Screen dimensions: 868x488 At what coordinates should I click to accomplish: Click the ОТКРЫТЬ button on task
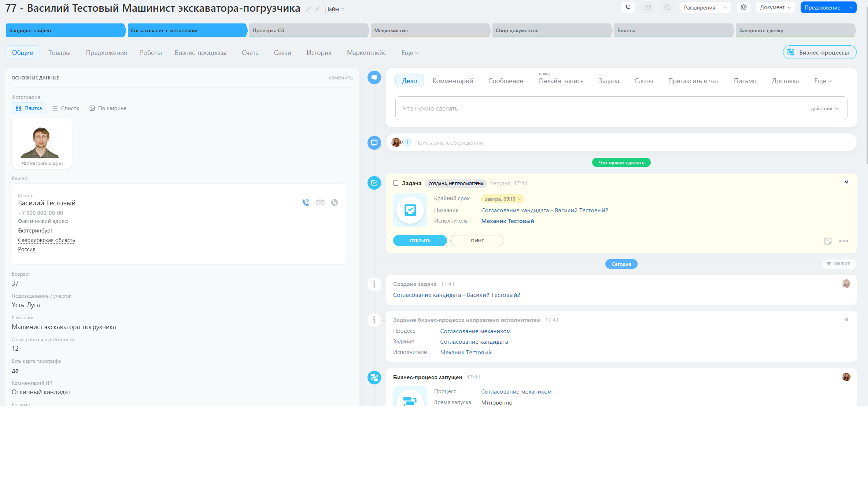click(420, 241)
